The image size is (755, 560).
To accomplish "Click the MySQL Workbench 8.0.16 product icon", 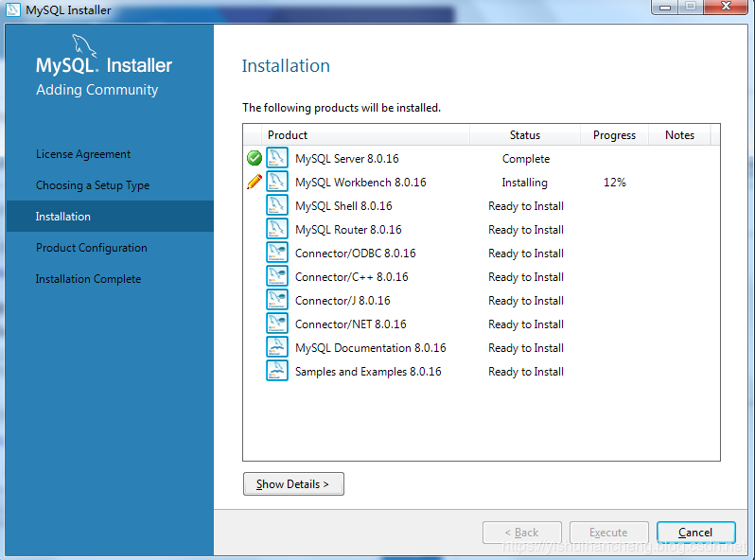I will (x=277, y=182).
